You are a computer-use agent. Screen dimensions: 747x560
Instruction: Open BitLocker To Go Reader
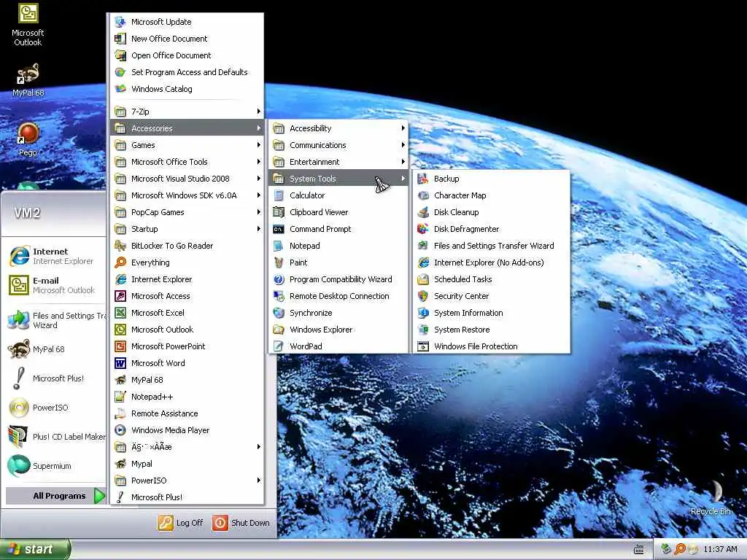pyautogui.click(x=187, y=246)
